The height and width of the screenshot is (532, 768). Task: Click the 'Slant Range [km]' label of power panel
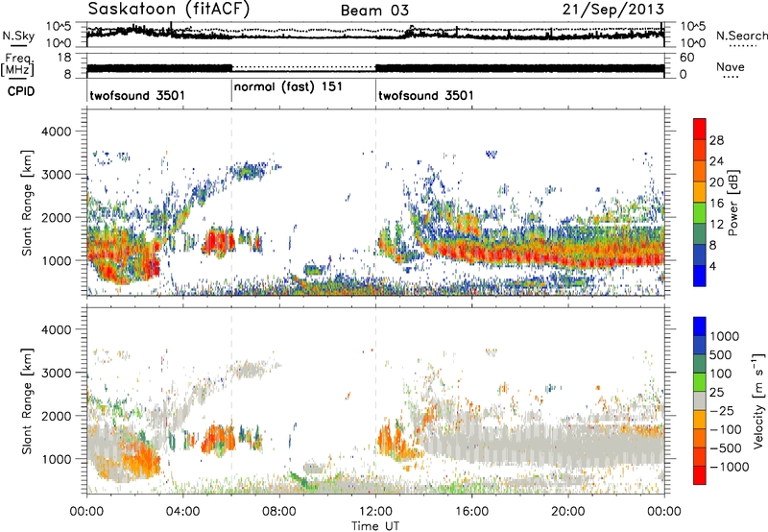coord(27,203)
